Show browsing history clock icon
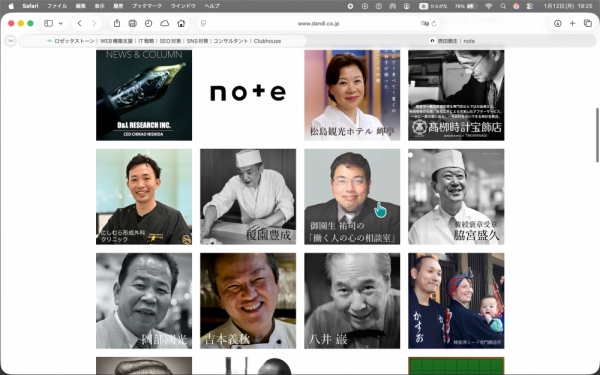 click(x=148, y=23)
